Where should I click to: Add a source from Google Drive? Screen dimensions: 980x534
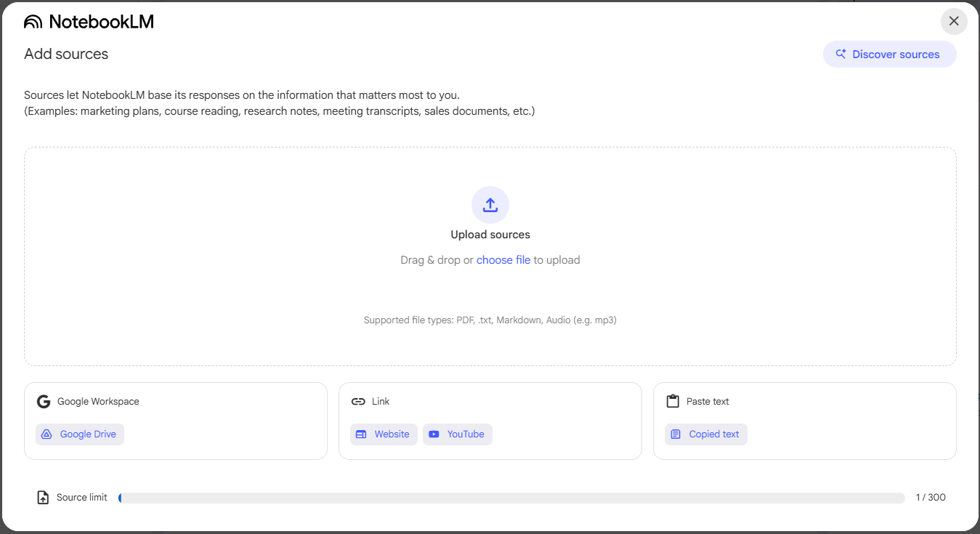(x=80, y=434)
